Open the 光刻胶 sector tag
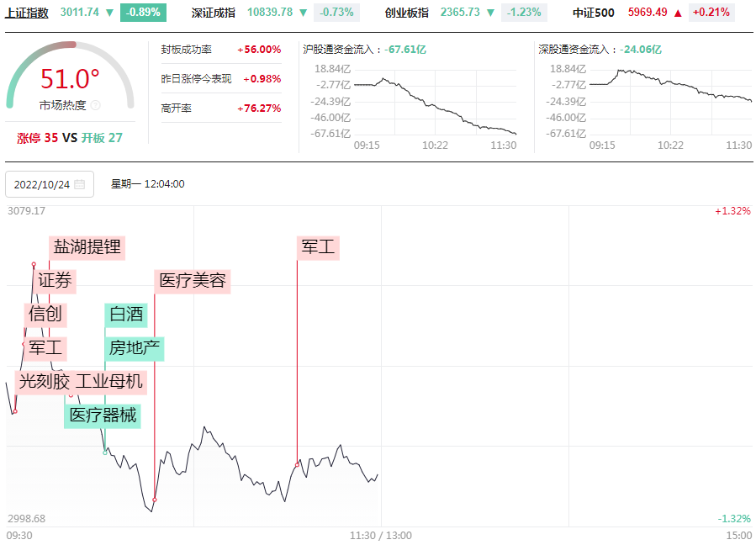This screenshot has height=545, width=756. click(44, 382)
